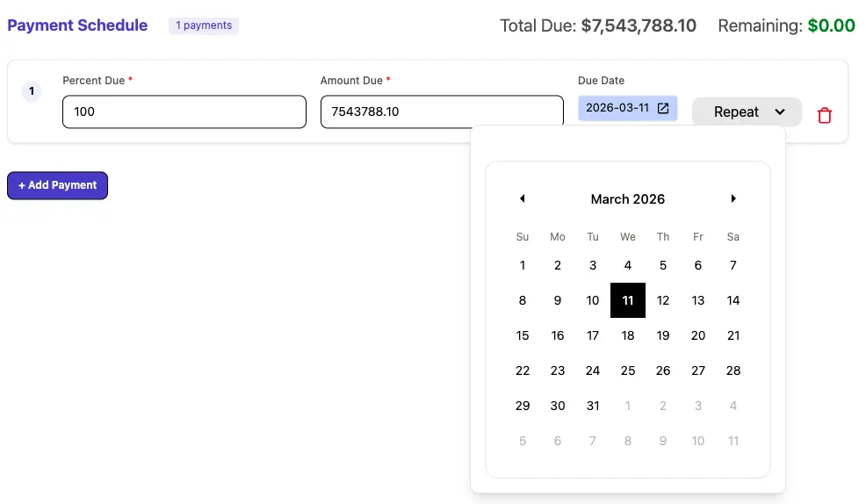866x504 pixels.
Task: Click the 1 payments badge
Action: click(x=204, y=25)
